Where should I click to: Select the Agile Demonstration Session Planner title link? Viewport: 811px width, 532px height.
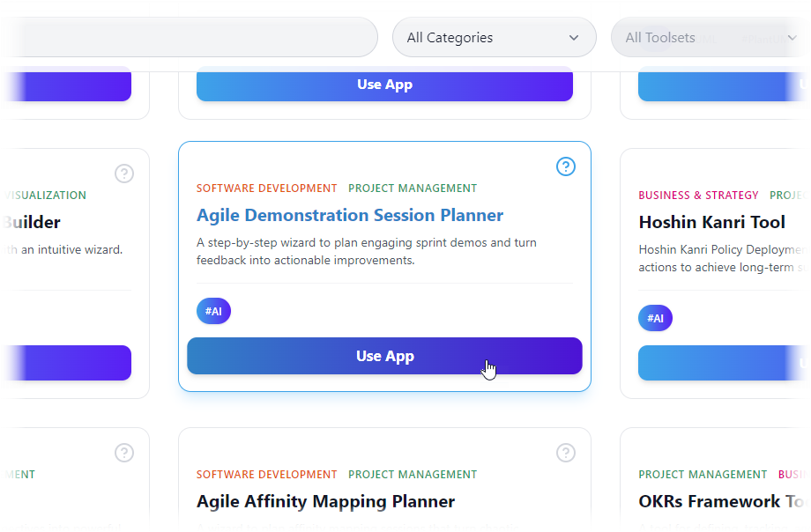click(x=349, y=215)
